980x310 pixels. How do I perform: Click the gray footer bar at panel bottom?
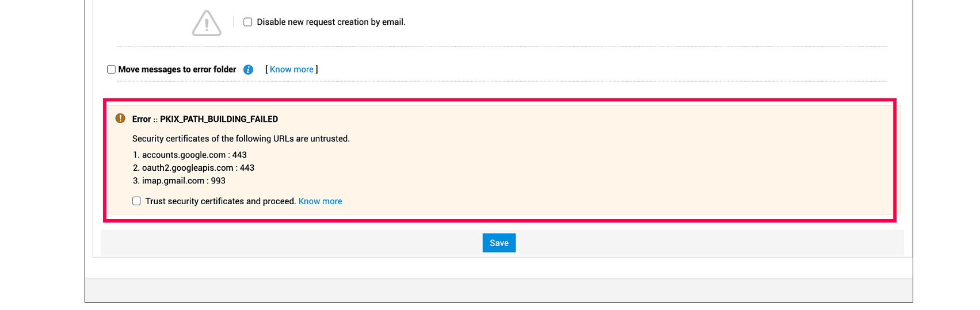[x=498, y=290]
